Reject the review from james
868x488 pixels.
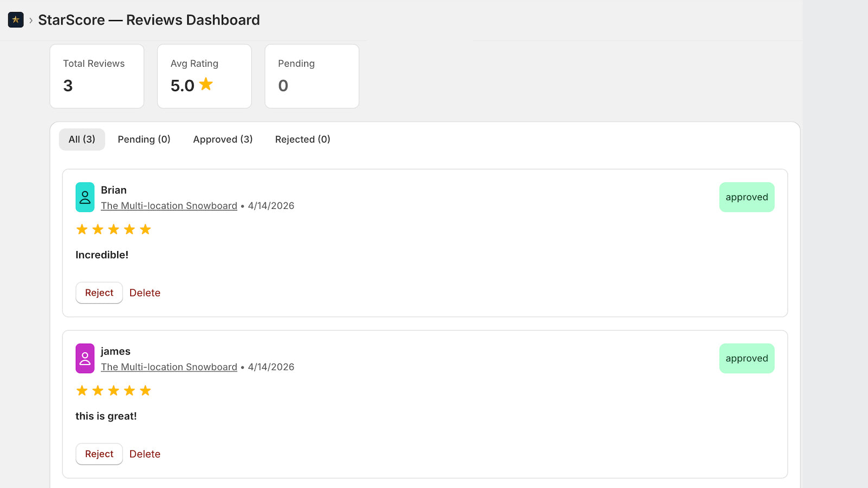99,454
